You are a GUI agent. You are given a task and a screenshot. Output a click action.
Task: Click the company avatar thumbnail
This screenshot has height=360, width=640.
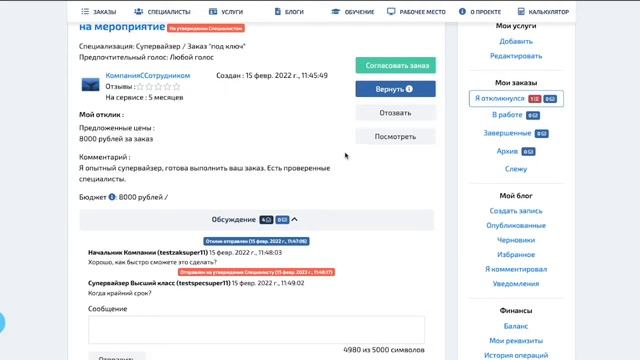[90, 84]
